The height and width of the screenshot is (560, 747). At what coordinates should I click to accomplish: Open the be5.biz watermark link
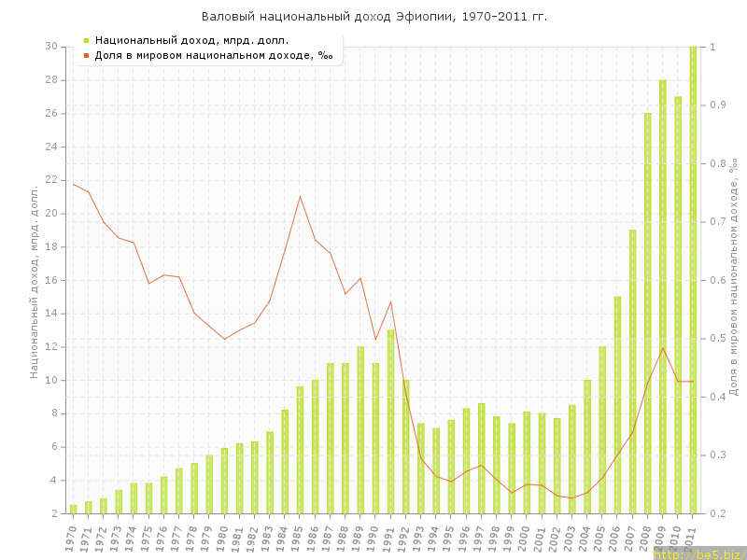(x=699, y=553)
